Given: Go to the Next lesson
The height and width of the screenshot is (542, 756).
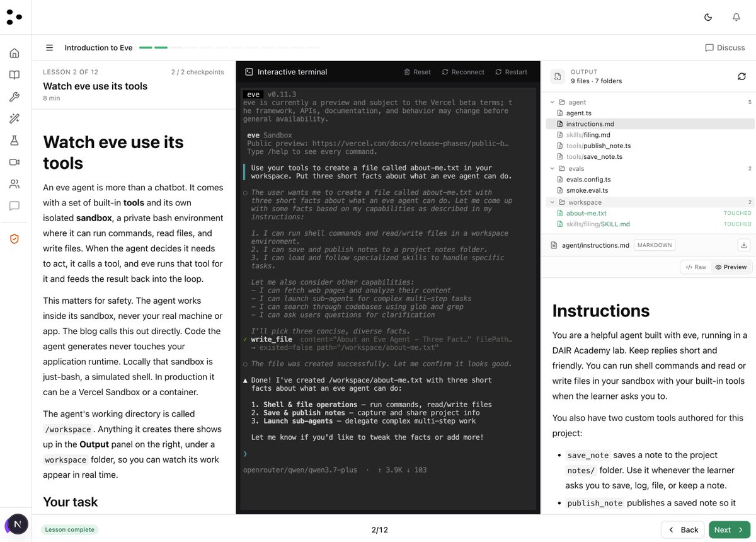Looking at the screenshot, I should [x=730, y=529].
